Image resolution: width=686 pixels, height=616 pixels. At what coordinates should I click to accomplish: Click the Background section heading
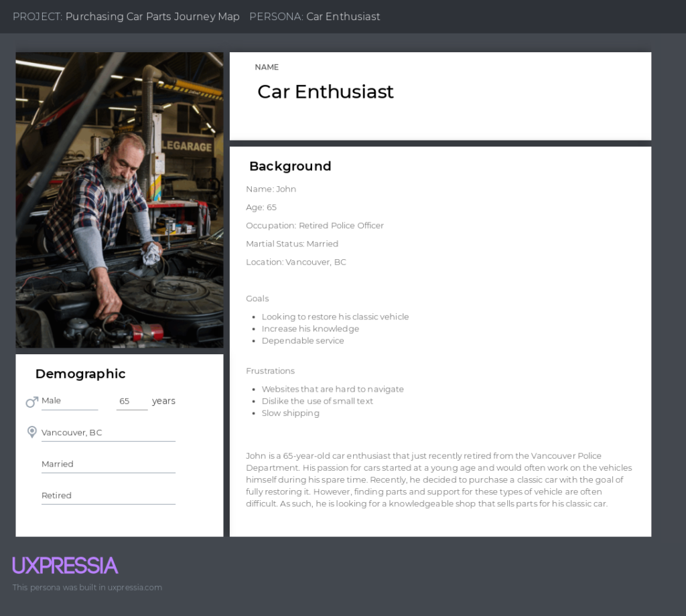(x=290, y=166)
